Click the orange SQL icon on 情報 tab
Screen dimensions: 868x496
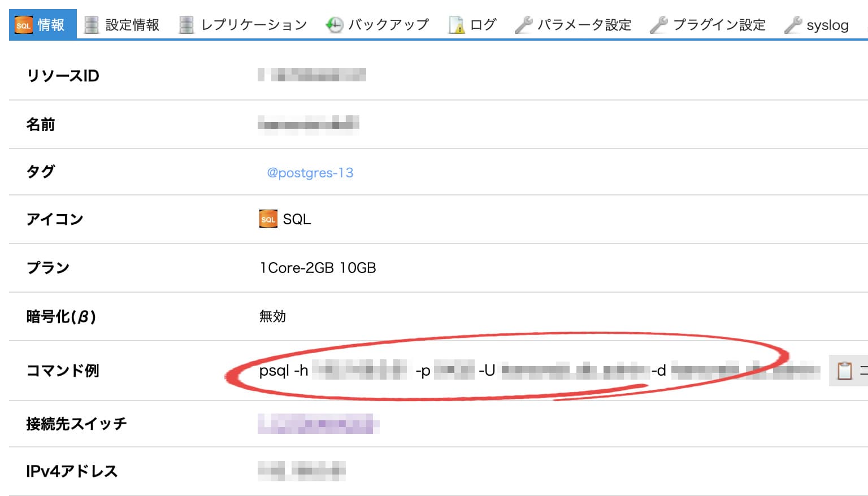(x=24, y=25)
